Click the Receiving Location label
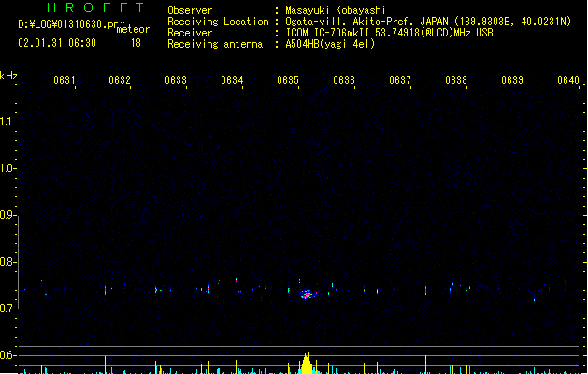This screenshot has height=374, width=588. pos(218,22)
